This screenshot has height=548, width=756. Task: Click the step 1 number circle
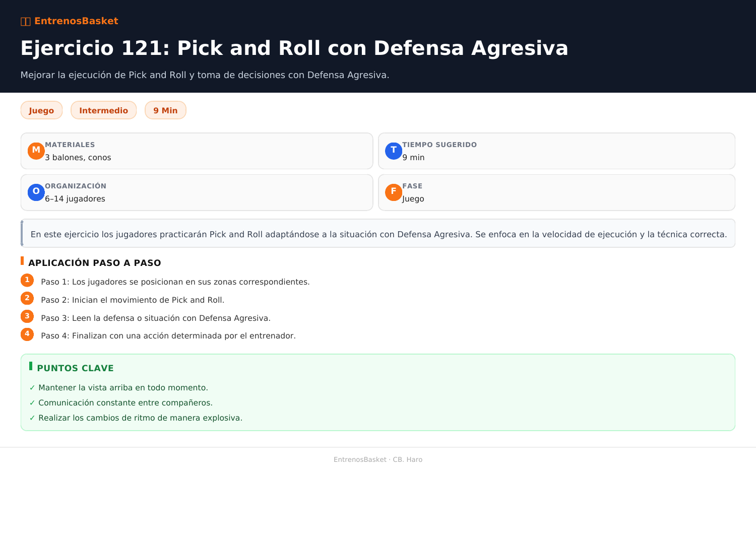tap(27, 280)
